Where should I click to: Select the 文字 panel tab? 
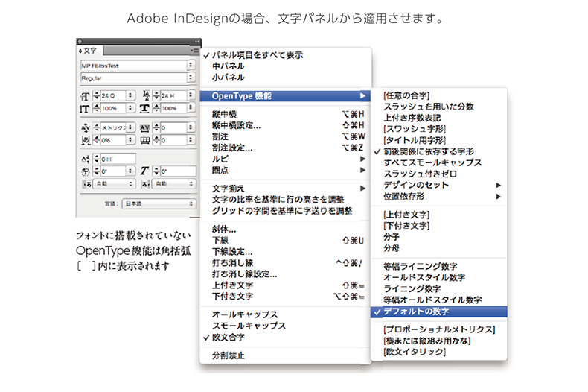point(90,51)
